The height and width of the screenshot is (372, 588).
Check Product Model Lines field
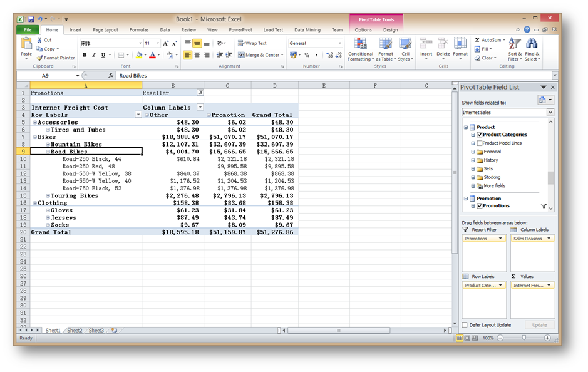tap(480, 143)
